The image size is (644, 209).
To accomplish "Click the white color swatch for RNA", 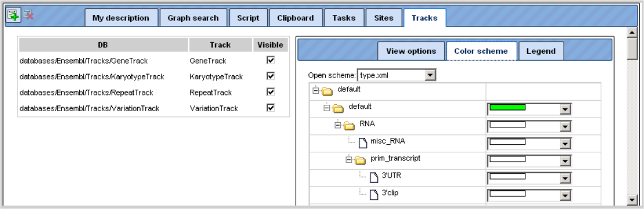I will (507, 124).
